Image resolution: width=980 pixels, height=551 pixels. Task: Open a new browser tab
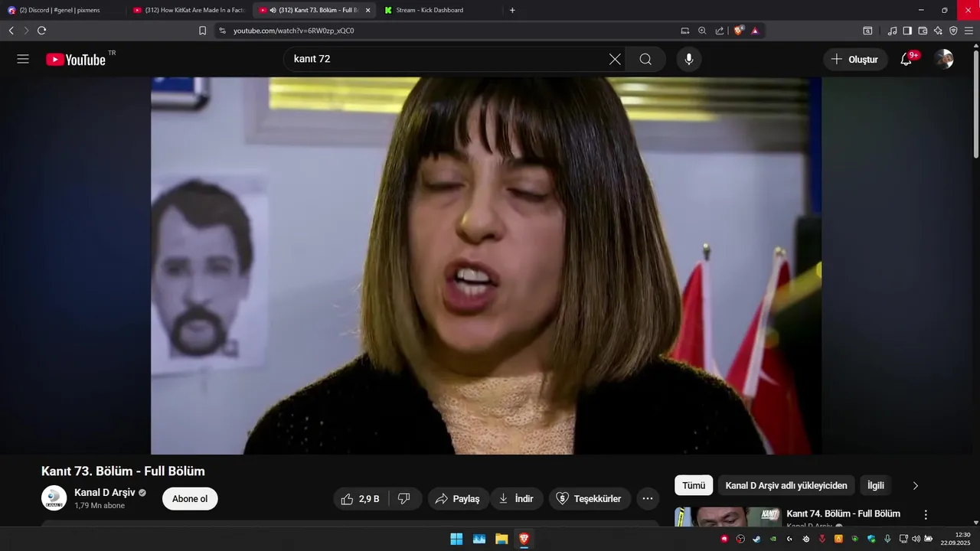(512, 10)
